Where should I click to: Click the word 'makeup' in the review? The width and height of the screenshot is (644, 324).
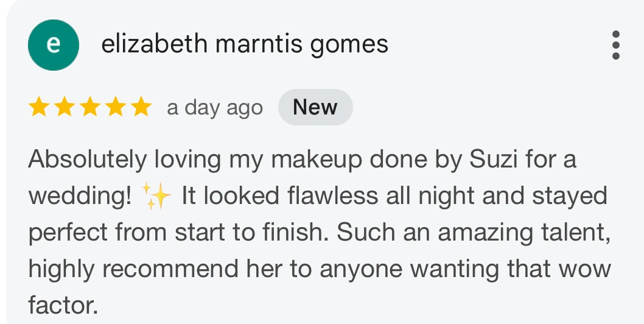pyautogui.click(x=310, y=161)
